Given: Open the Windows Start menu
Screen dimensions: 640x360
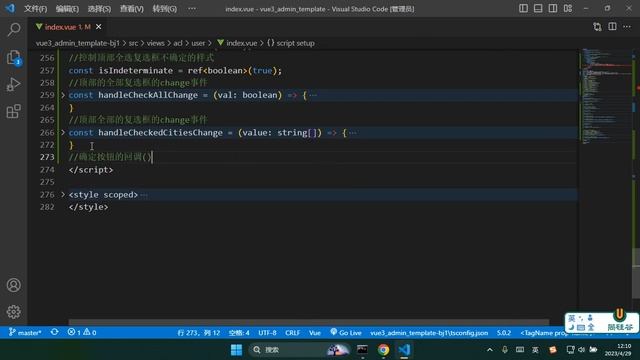Looking at the screenshot, I should pos(236,350).
